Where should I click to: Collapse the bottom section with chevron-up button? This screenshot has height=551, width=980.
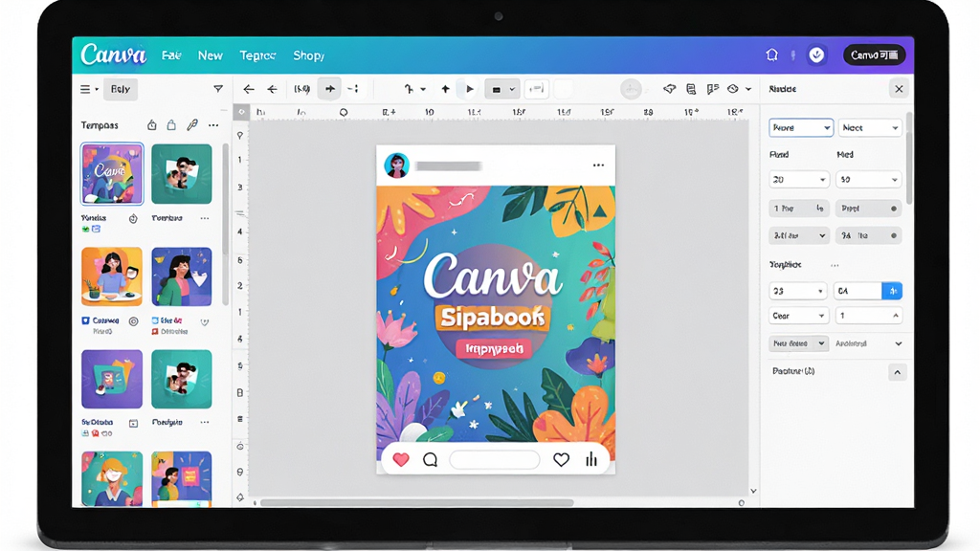[x=898, y=372]
